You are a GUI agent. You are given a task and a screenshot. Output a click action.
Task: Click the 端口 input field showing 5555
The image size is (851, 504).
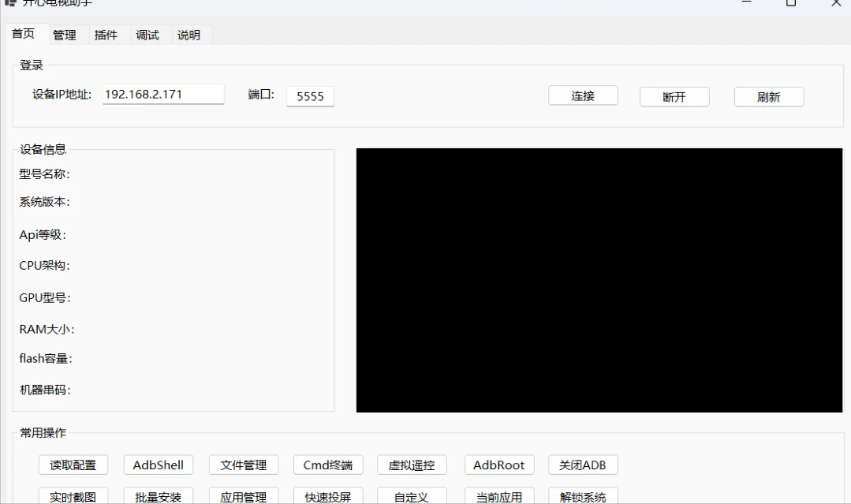(311, 96)
